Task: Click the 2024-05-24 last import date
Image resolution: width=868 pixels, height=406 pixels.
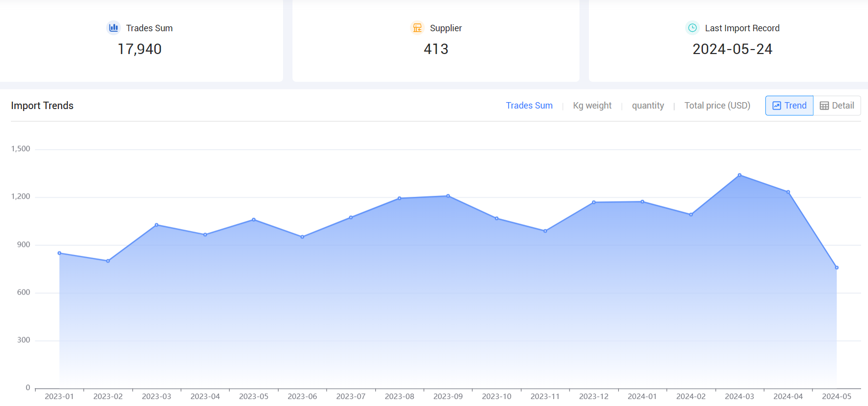Action: pyautogui.click(x=732, y=49)
